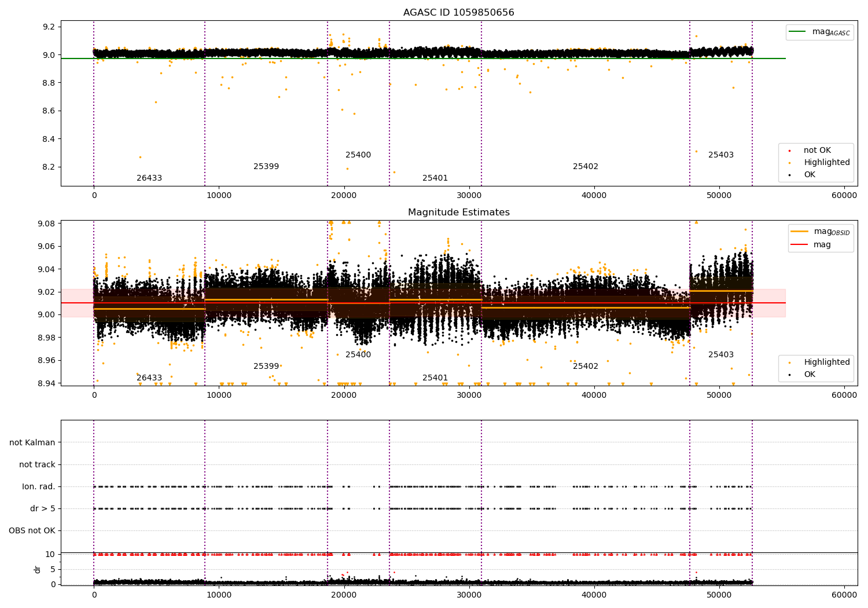This screenshot has height=608, width=868.
Task: Click the 8.2 tick on top y-axis
Action: pos(49,167)
